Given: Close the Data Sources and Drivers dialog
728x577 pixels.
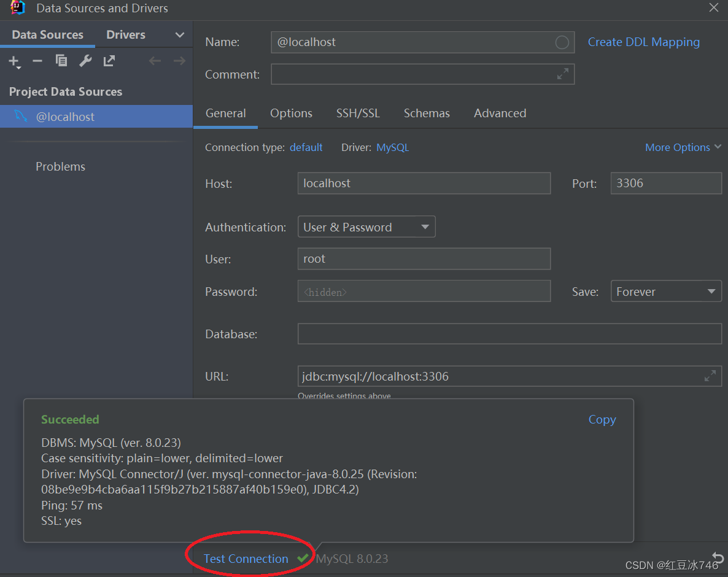Looking at the screenshot, I should [x=714, y=7].
